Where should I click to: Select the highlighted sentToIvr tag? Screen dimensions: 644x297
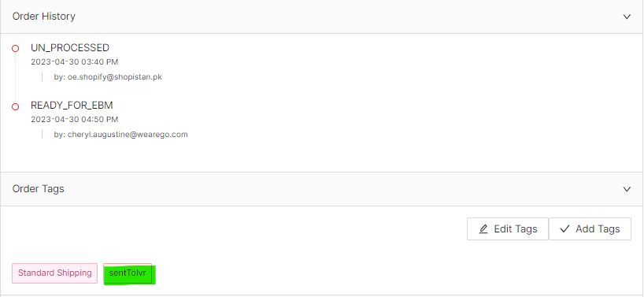[x=128, y=273]
